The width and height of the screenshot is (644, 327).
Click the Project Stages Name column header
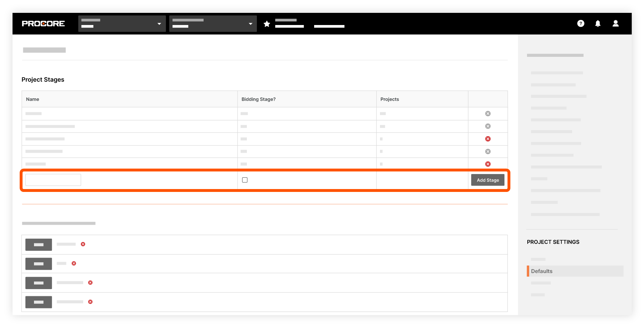coord(33,99)
